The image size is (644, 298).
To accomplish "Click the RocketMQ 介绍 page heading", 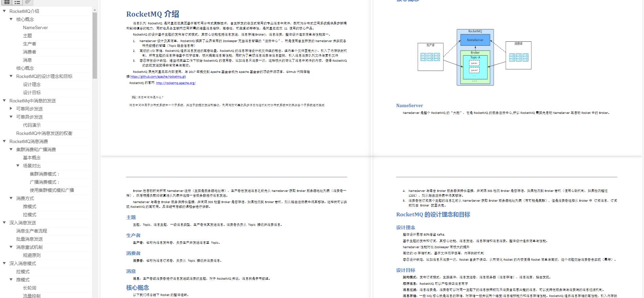I will (153, 14).
